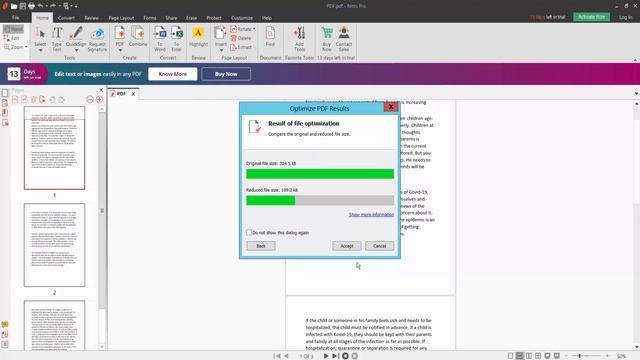Open the File menu
The image size is (640, 360).
click(x=16, y=18)
